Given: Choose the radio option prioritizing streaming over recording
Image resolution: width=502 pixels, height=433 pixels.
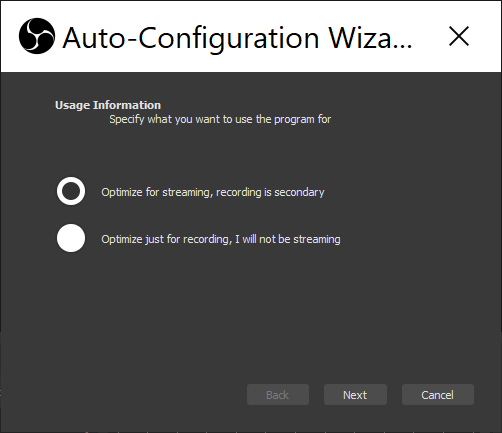Looking at the screenshot, I should (x=71, y=191).
